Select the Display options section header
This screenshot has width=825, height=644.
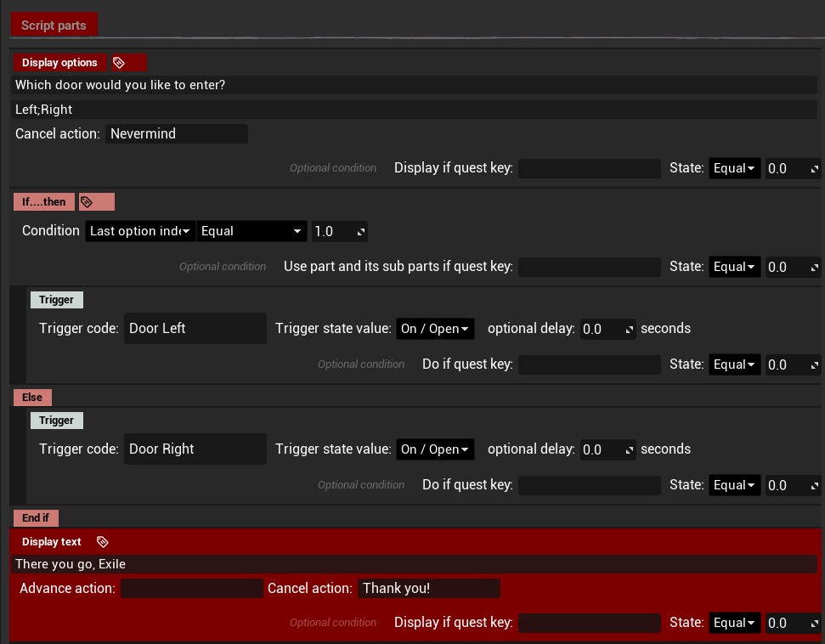click(x=59, y=62)
